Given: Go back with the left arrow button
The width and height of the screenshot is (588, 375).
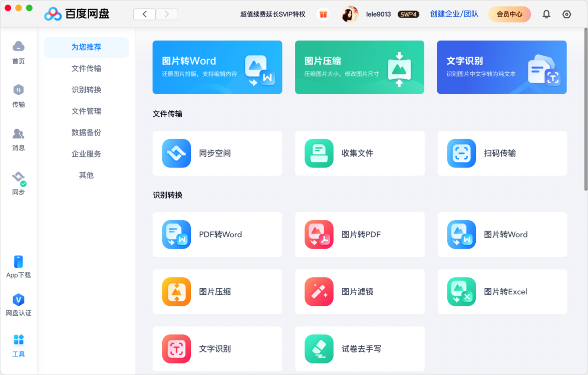Looking at the screenshot, I should (144, 14).
